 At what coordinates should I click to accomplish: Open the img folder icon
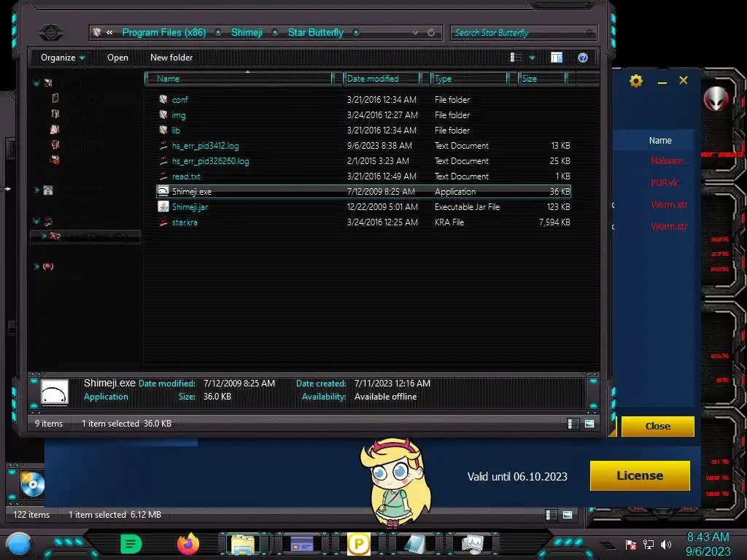pos(163,114)
